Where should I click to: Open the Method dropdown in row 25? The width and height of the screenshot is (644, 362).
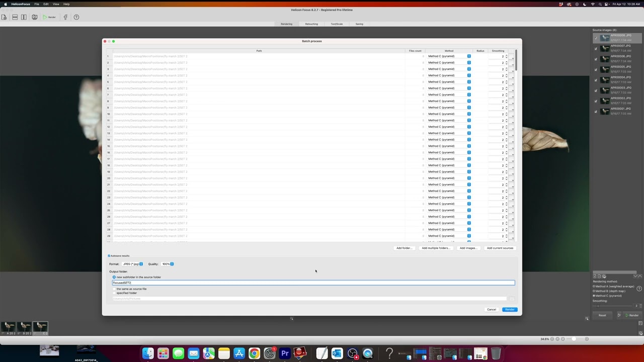[449, 210]
